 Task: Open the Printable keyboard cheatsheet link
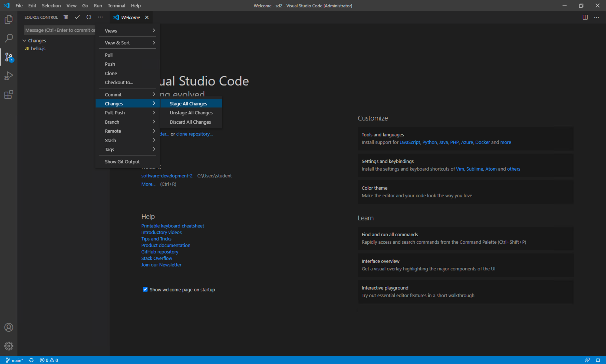172,226
